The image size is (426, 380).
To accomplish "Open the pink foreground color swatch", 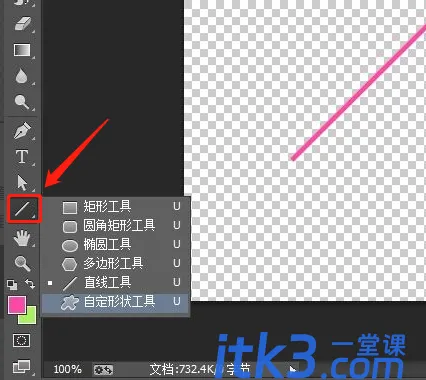I will pos(17,305).
